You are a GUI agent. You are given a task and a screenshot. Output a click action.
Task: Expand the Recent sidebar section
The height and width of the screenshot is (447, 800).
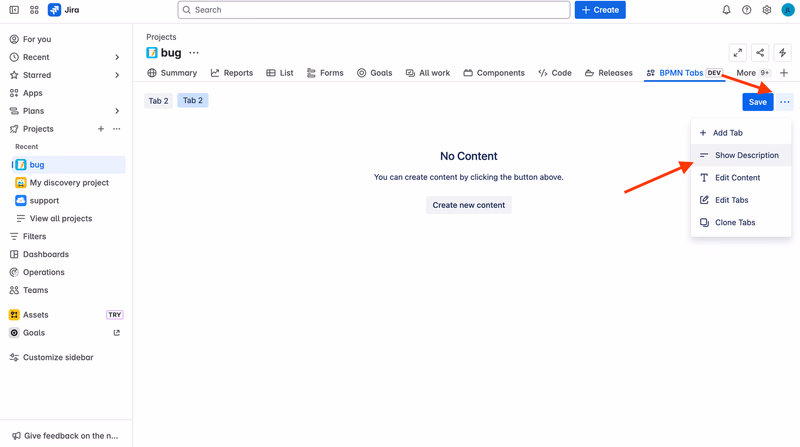point(117,57)
